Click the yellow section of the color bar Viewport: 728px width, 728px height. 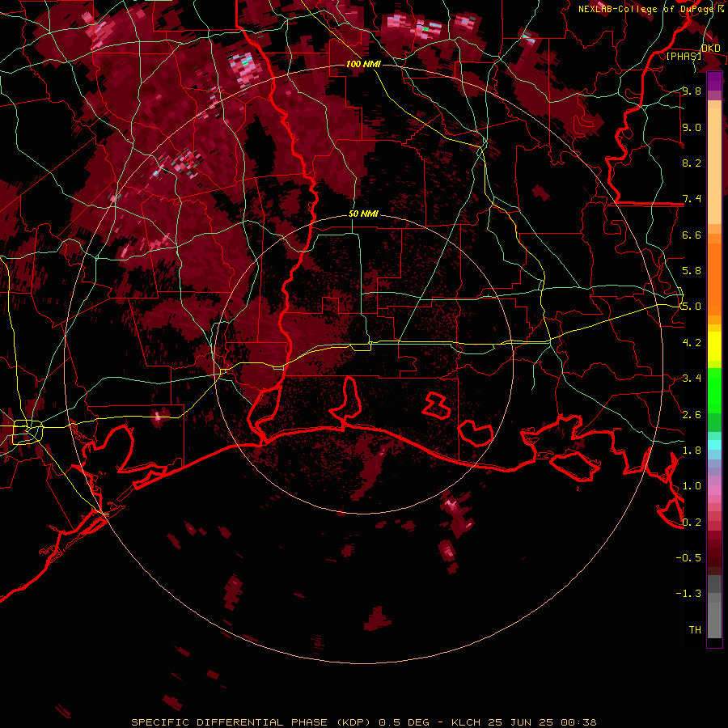(x=714, y=346)
